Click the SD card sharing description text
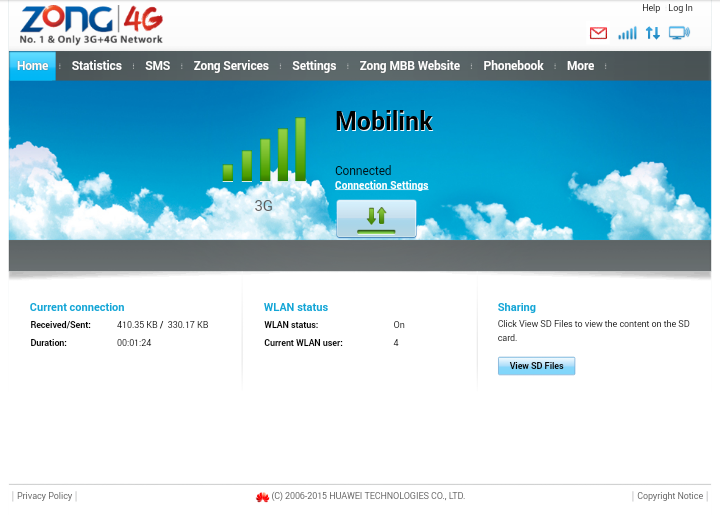 [593, 330]
